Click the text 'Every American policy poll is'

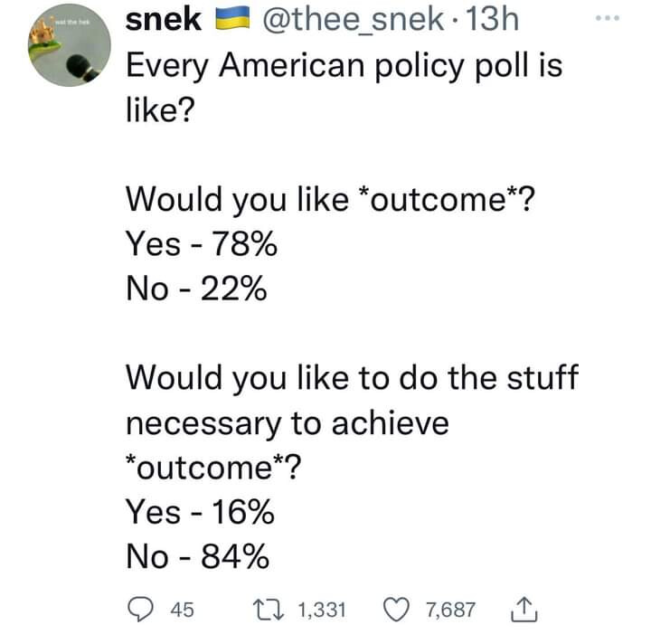(x=343, y=67)
